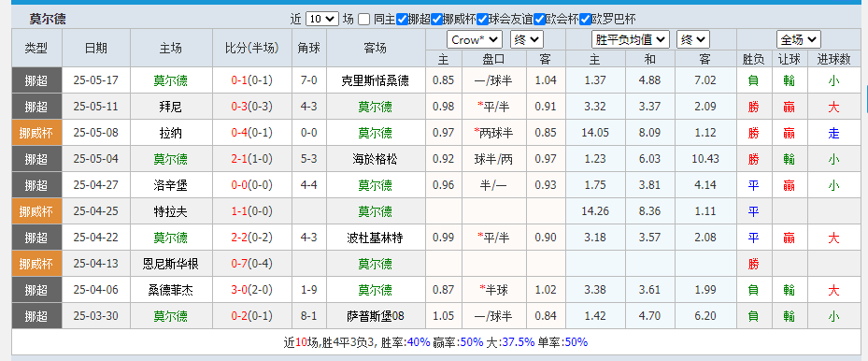Open the 0-7(0-4) score on 25-04-13
868x361 pixels.
(252, 264)
